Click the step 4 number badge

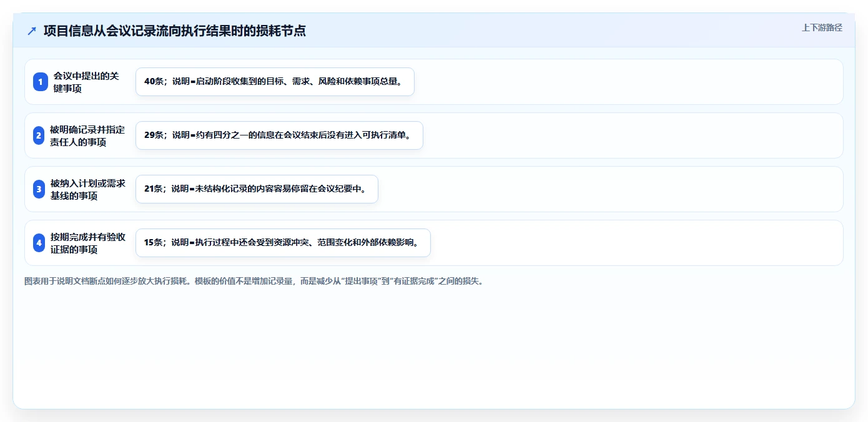coord(39,243)
